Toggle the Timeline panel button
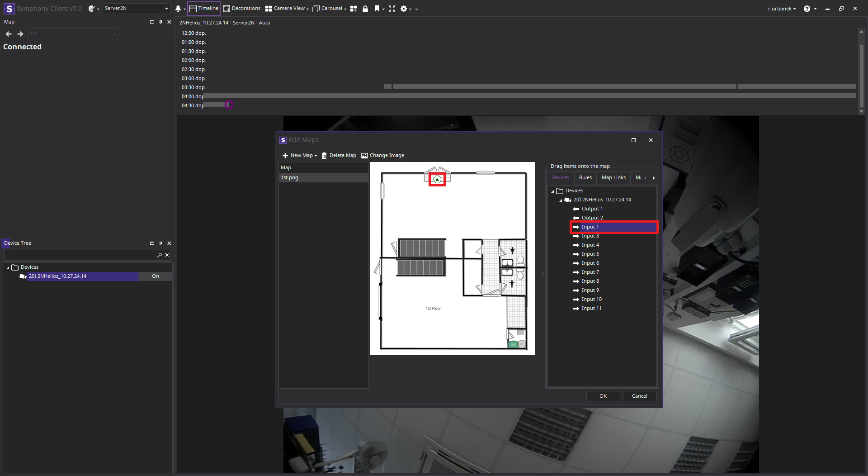Image resolution: width=868 pixels, height=476 pixels. (204, 9)
